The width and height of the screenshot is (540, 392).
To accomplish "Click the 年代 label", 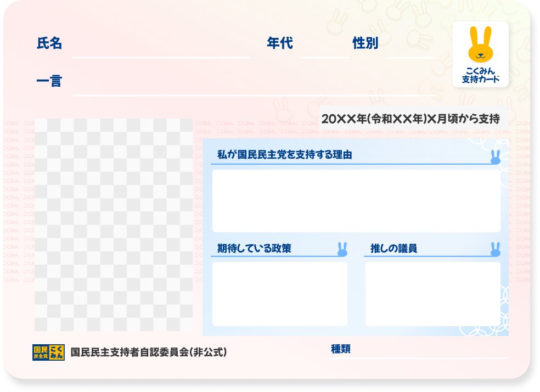I will pos(280,43).
